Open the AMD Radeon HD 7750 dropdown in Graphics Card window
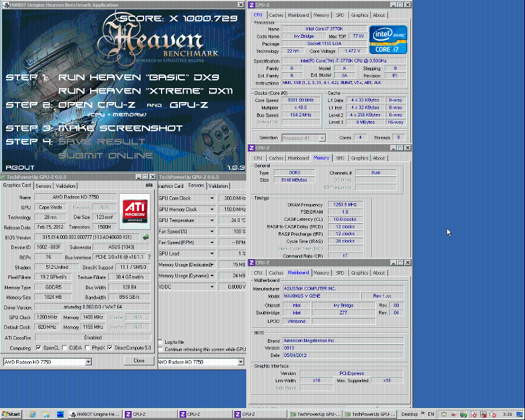The width and height of the screenshot is (525, 420). tap(88, 362)
